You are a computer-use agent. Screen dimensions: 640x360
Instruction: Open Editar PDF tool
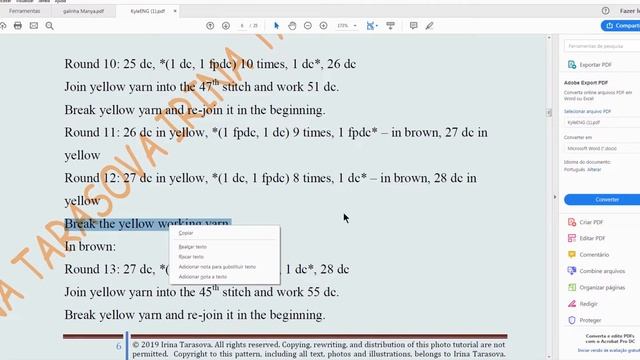click(x=586, y=238)
